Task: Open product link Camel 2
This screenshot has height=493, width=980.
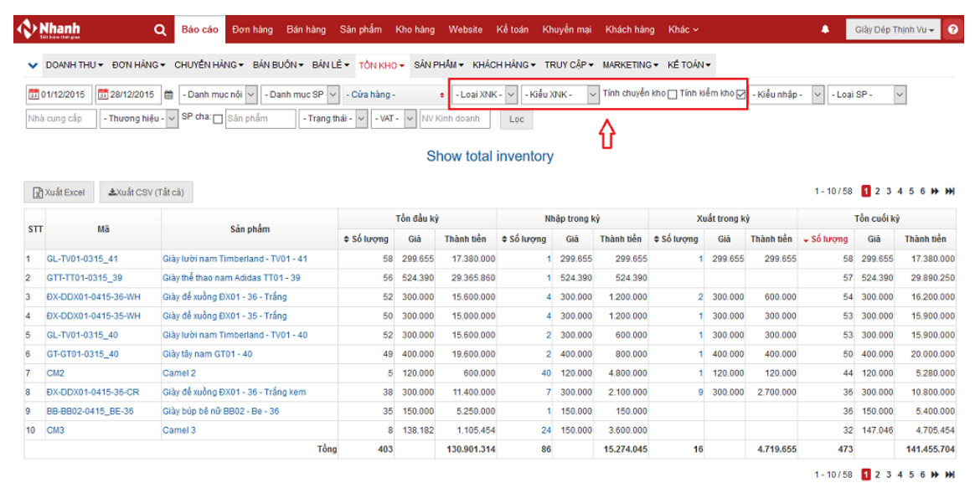Action: coord(178,373)
